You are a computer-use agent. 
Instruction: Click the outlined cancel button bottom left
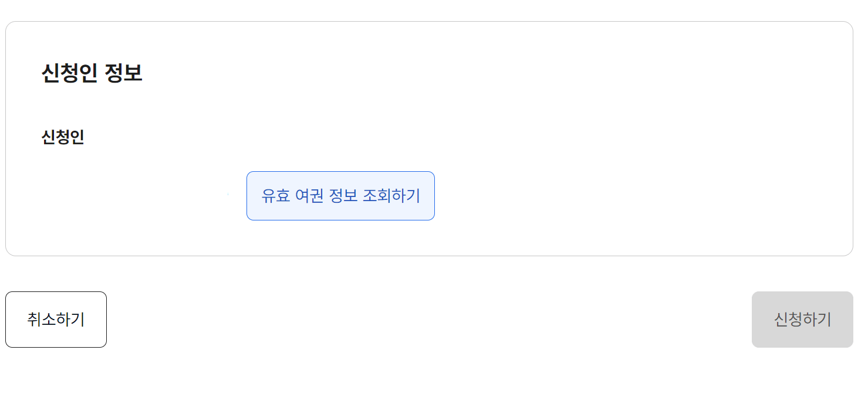[56, 320]
